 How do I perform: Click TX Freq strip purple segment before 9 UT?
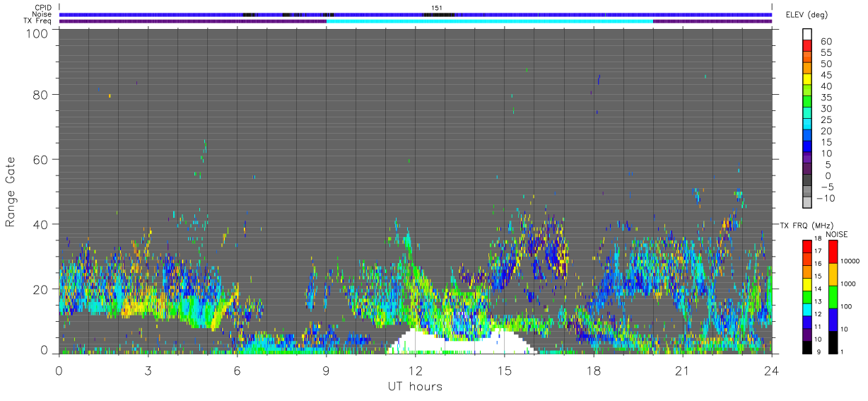(193, 21)
